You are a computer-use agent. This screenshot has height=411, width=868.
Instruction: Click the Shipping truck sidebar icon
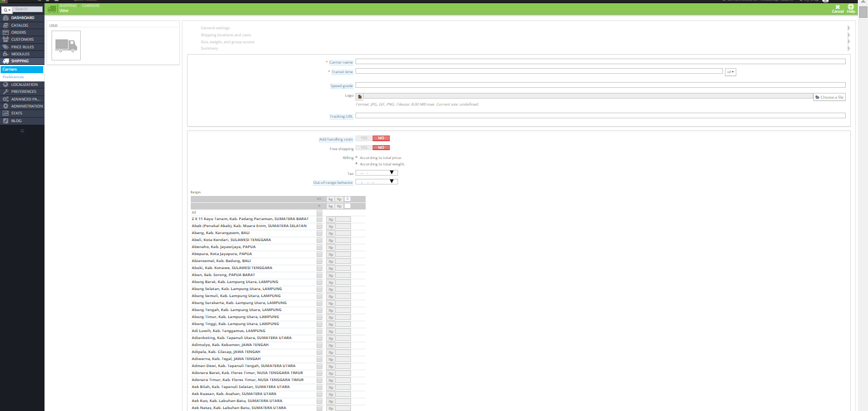tap(6, 61)
